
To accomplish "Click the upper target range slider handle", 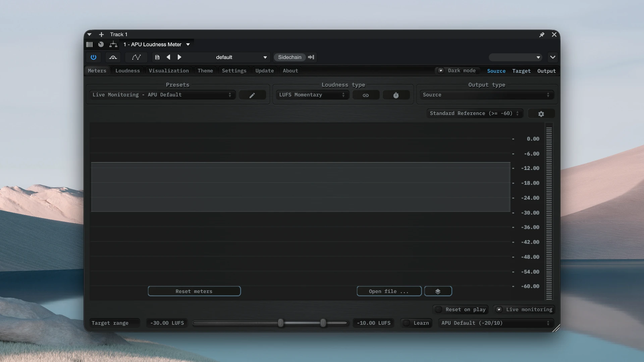I will (x=323, y=323).
